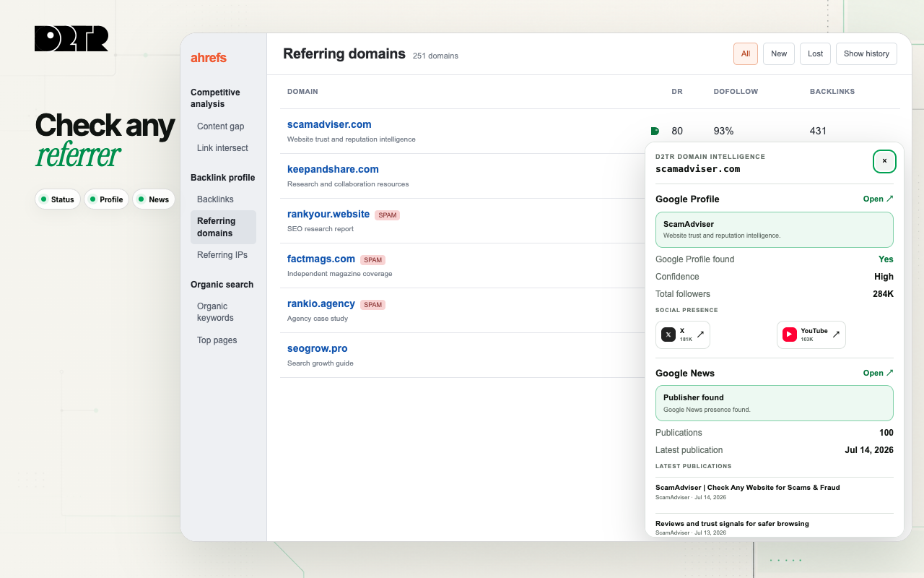Select the Lost filter button

[x=816, y=53]
